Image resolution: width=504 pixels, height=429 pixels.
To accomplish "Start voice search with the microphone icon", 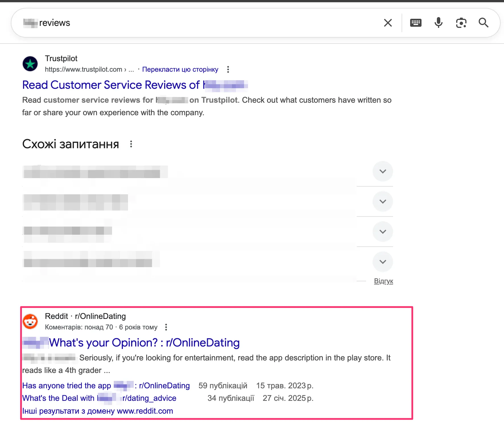I will pyautogui.click(x=438, y=23).
